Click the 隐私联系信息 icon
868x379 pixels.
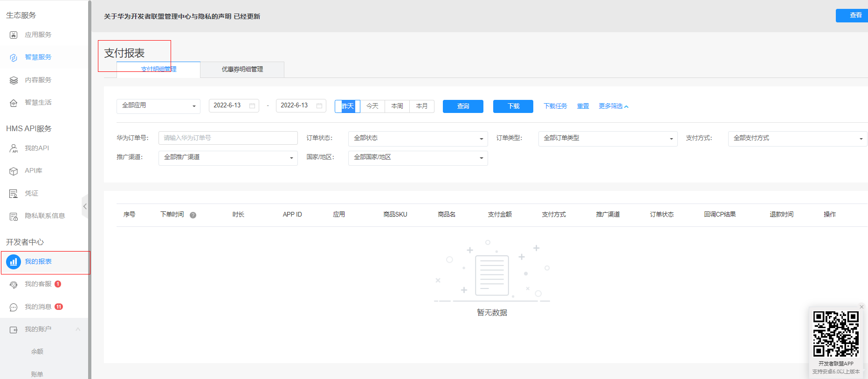point(14,216)
